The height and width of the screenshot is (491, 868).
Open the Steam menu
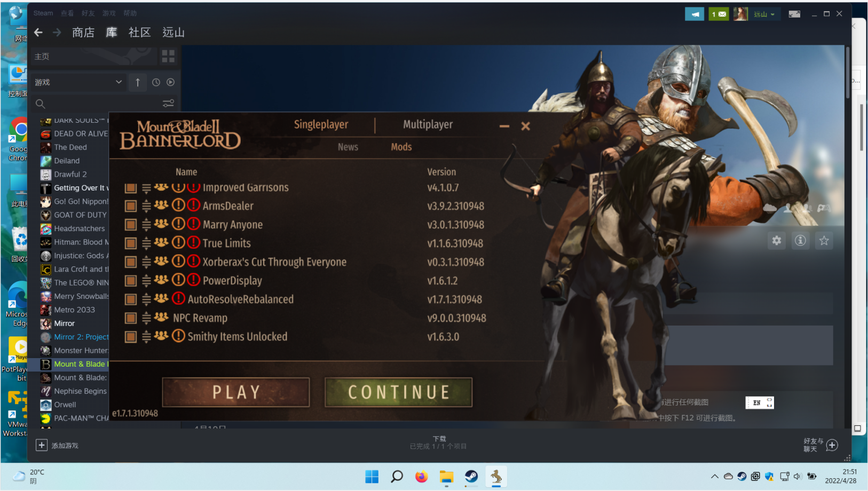pos(43,13)
